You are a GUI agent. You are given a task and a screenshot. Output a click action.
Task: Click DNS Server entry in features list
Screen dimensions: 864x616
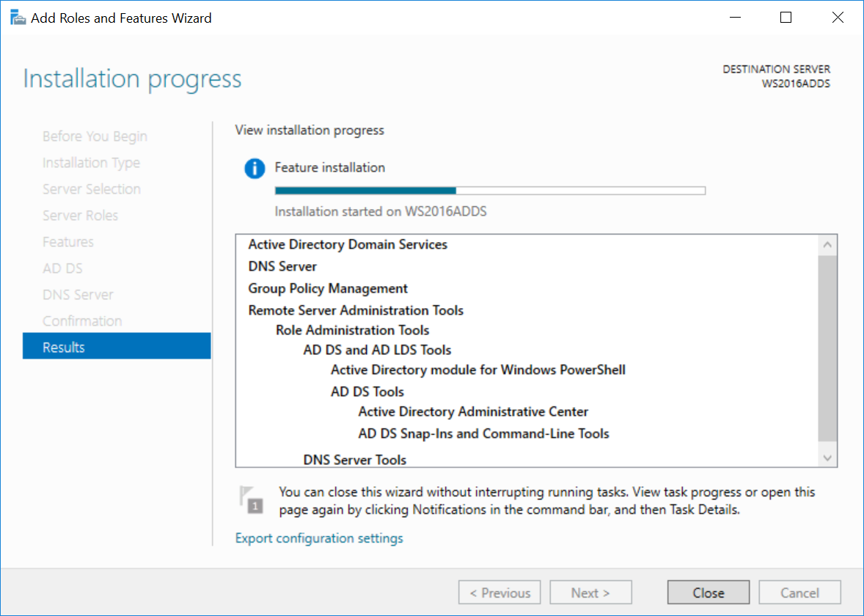(x=282, y=266)
